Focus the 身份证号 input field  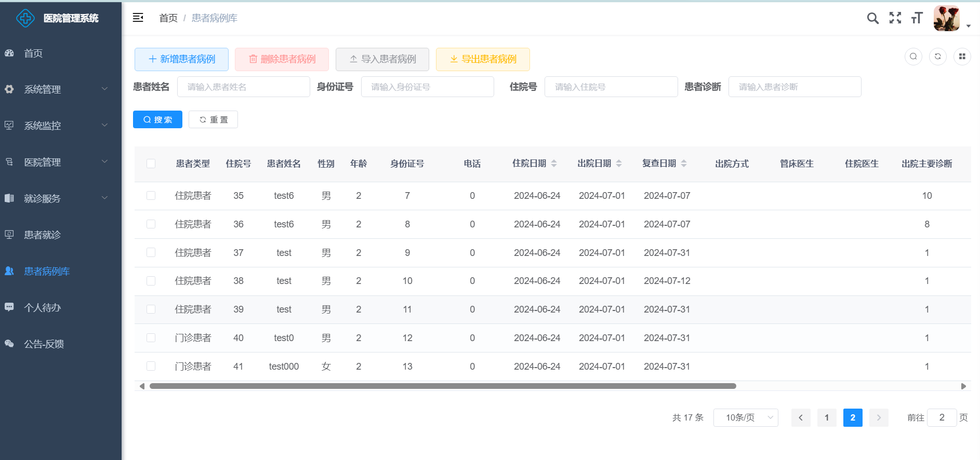coord(428,87)
